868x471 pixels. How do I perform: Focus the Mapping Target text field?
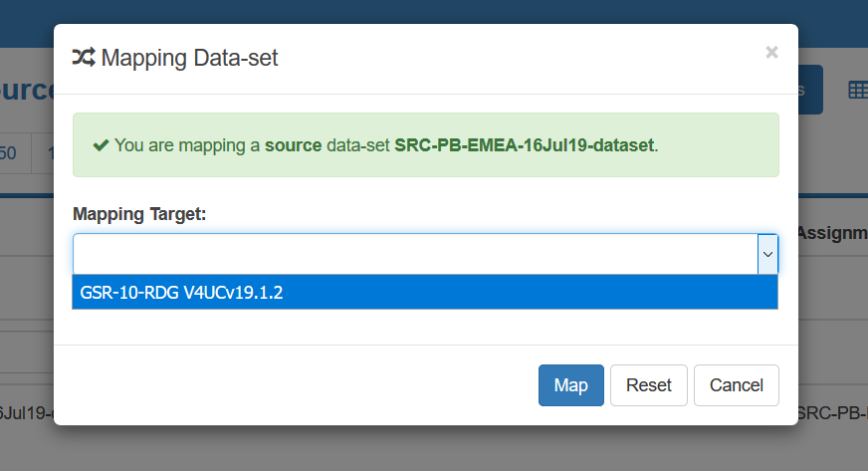click(x=414, y=254)
